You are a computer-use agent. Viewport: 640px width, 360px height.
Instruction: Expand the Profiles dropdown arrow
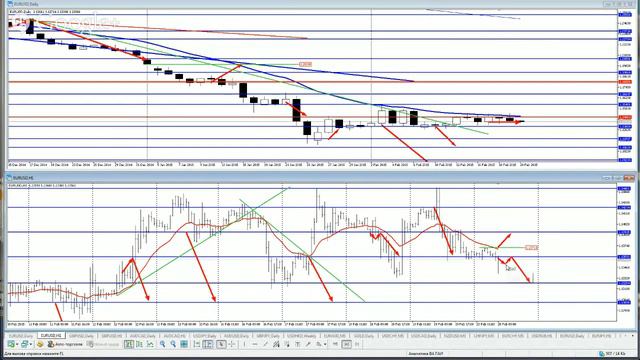tap(31, 344)
